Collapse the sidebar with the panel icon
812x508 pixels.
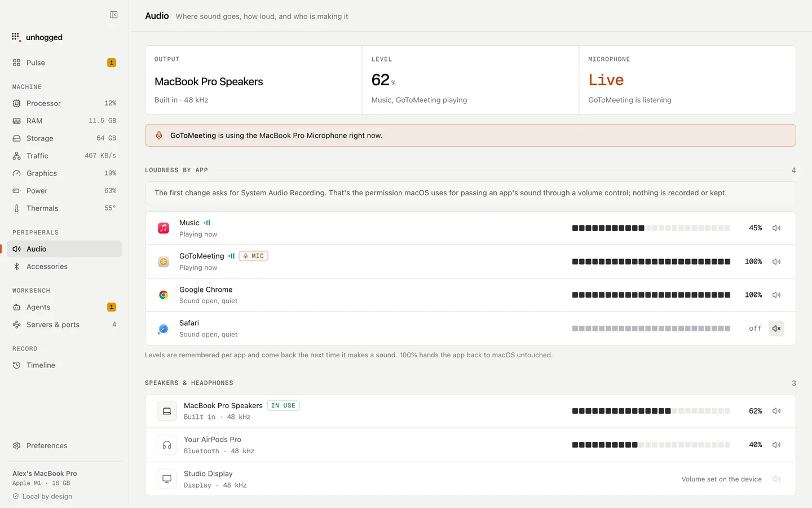tap(114, 15)
